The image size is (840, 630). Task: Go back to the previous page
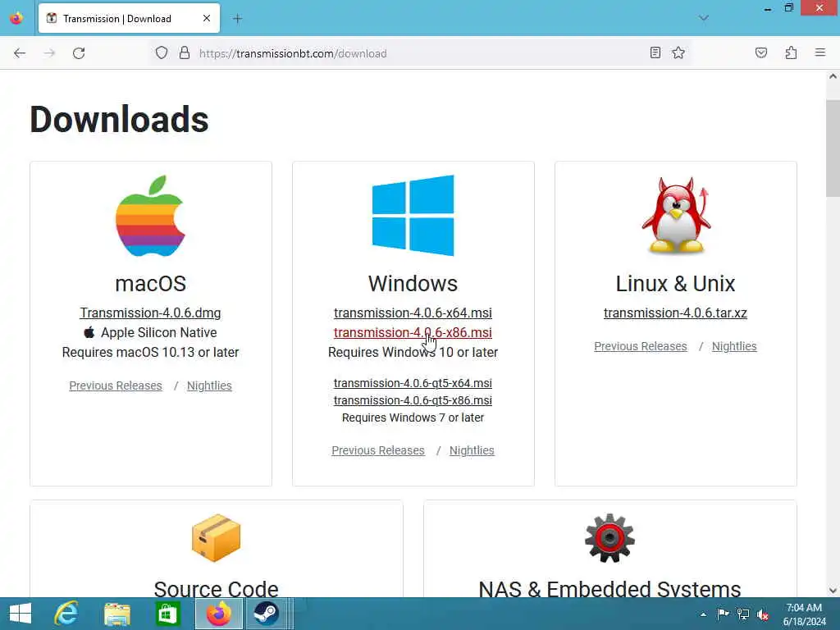click(x=20, y=53)
